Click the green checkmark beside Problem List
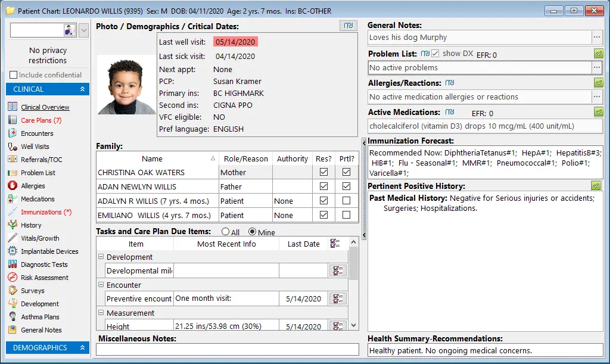 click(x=599, y=54)
